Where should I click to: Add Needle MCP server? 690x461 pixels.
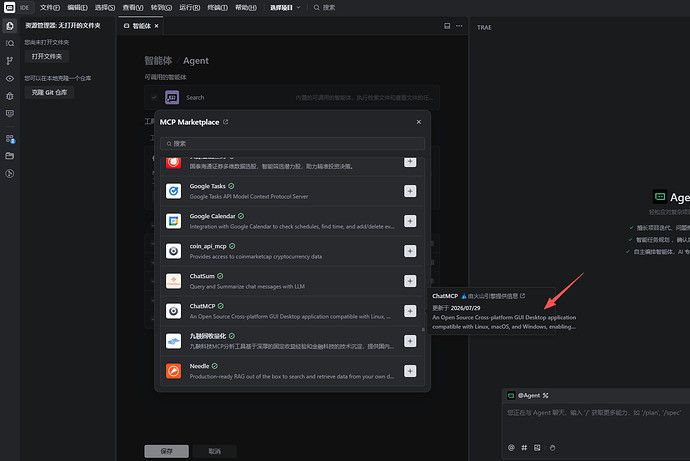pyautogui.click(x=410, y=371)
